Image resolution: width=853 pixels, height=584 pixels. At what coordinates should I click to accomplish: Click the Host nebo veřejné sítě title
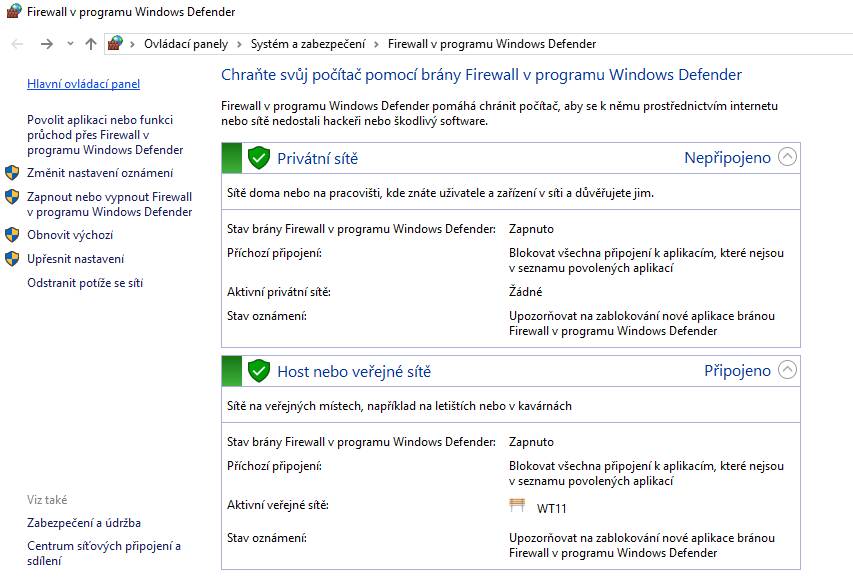(x=354, y=372)
